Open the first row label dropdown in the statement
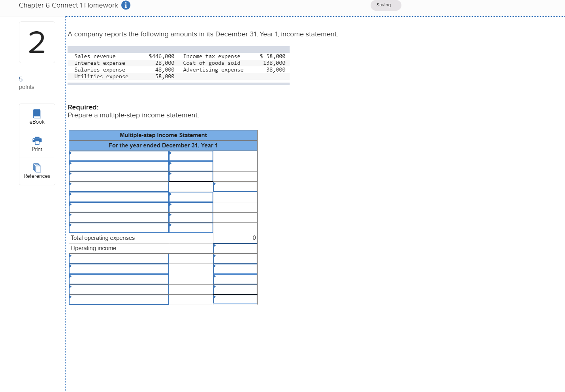 119,155
